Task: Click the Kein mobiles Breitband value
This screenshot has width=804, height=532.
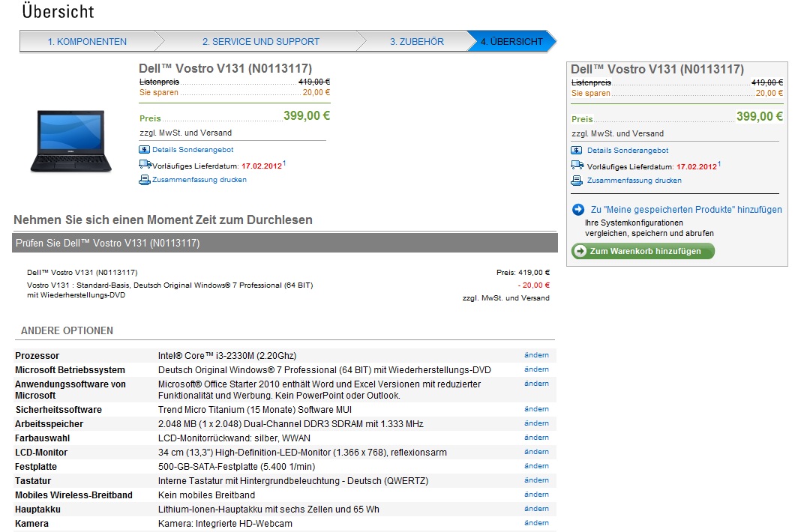Action: tap(207, 495)
